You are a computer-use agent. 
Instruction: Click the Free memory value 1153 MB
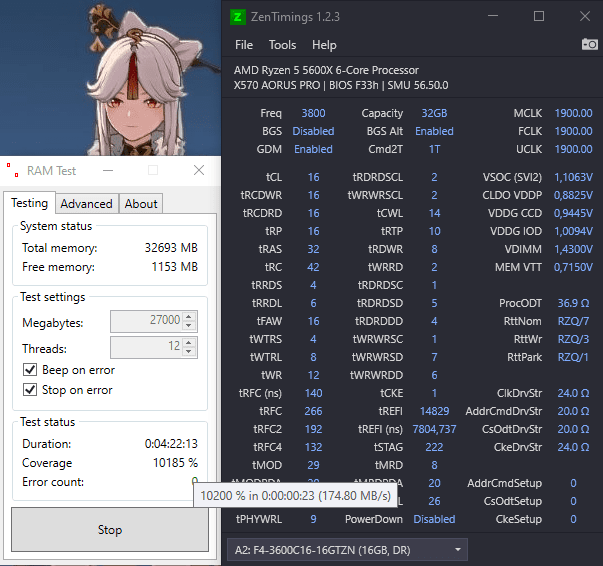coord(175,266)
